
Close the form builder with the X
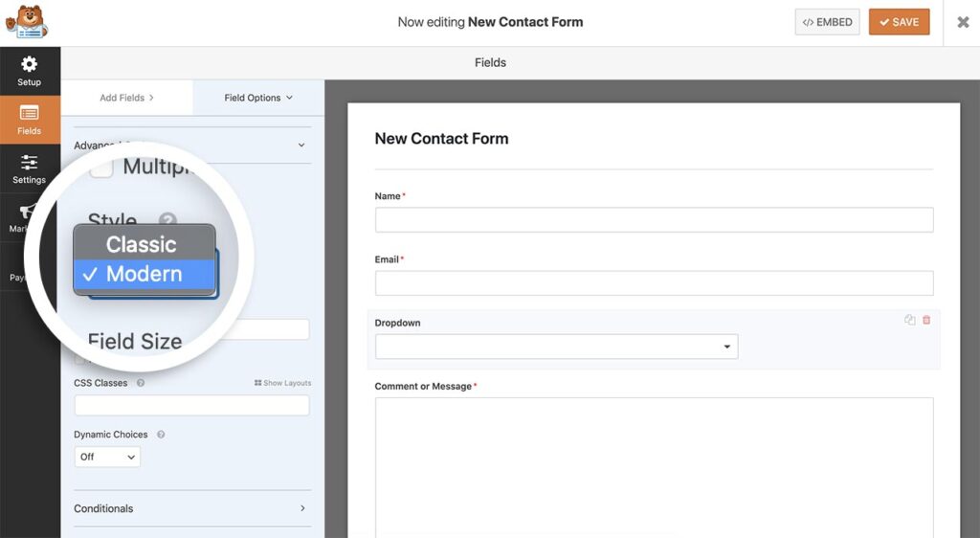[x=963, y=22]
